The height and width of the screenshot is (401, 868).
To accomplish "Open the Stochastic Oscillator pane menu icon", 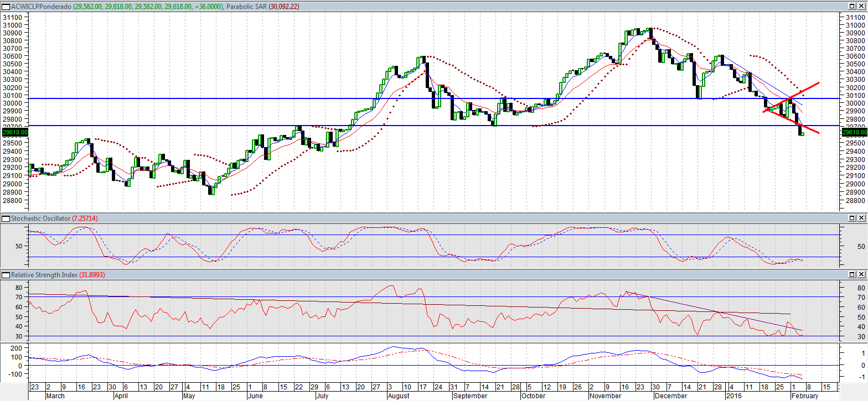I will coord(6,219).
